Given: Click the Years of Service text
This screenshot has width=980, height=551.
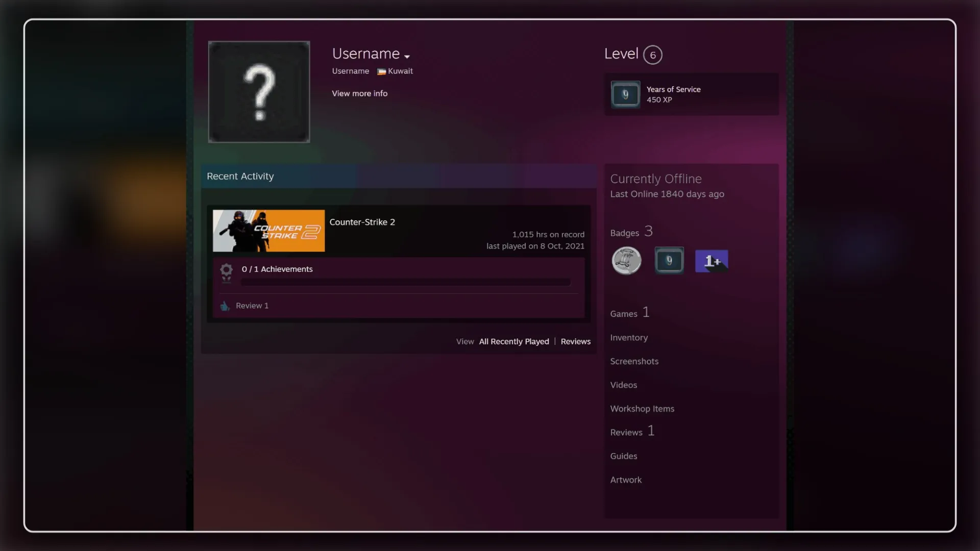Looking at the screenshot, I should tap(673, 89).
